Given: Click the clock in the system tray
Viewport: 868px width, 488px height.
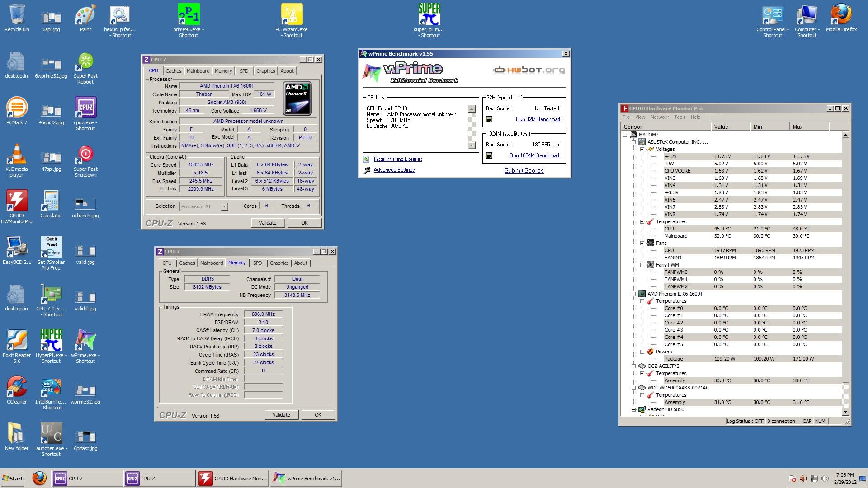Looking at the screenshot, I should click(x=845, y=479).
